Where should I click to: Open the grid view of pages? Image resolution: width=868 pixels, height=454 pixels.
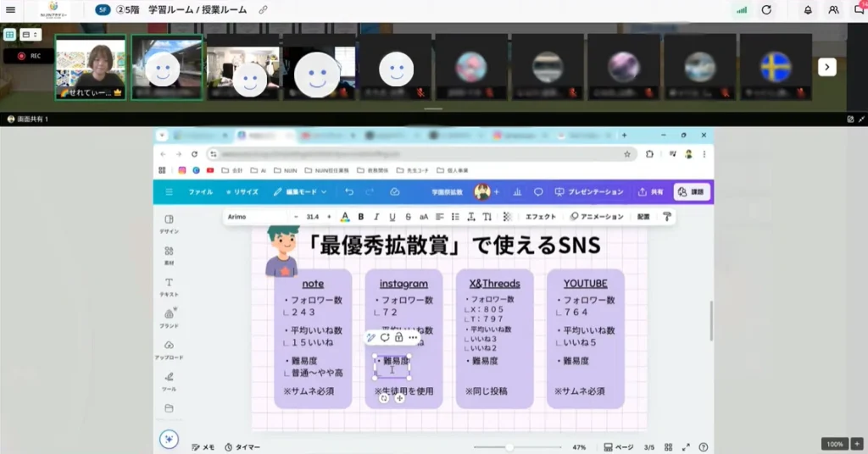pyautogui.click(x=668, y=447)
